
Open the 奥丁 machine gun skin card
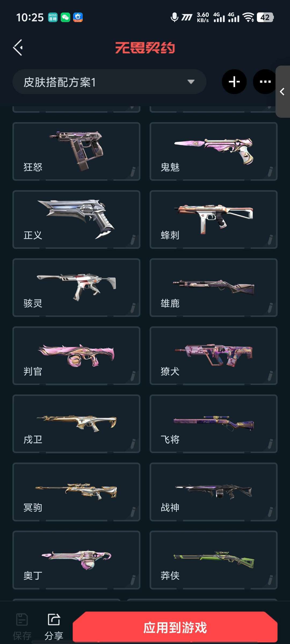coord(76,560)
